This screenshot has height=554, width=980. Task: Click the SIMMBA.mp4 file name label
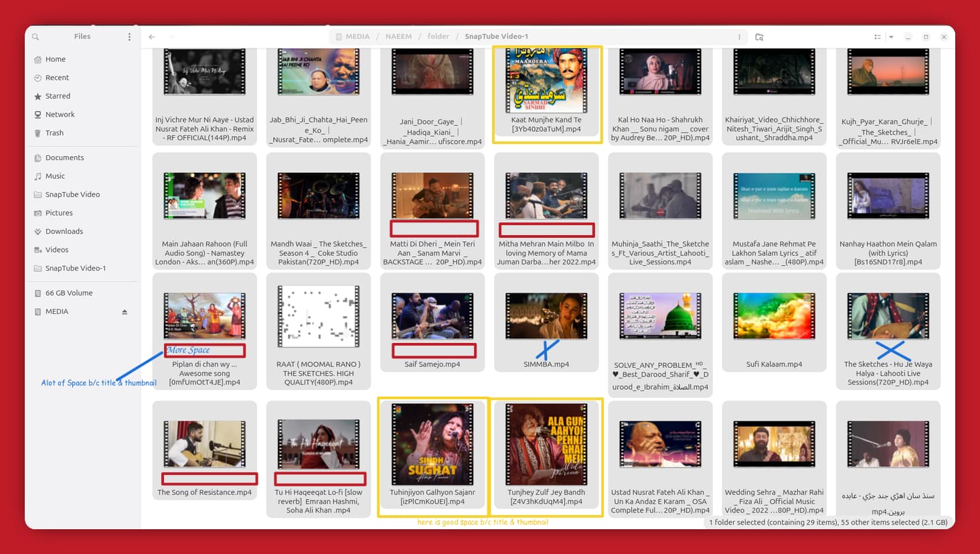coord(546,364)
